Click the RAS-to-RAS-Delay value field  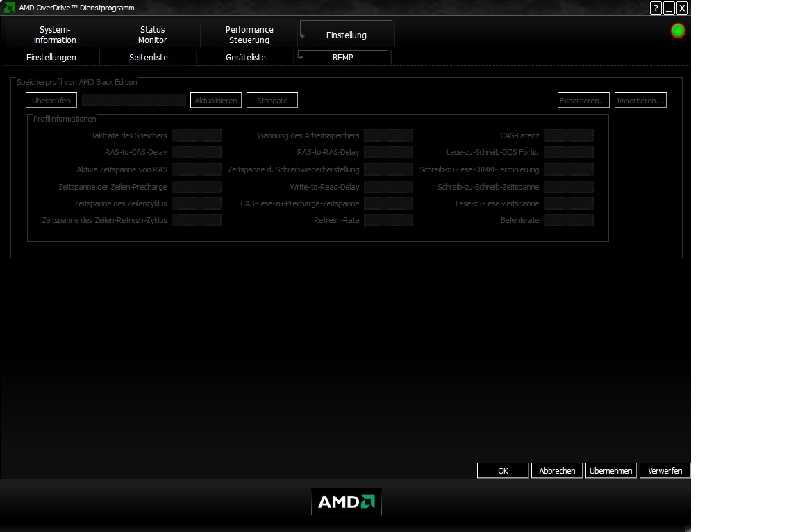point(388,152)
